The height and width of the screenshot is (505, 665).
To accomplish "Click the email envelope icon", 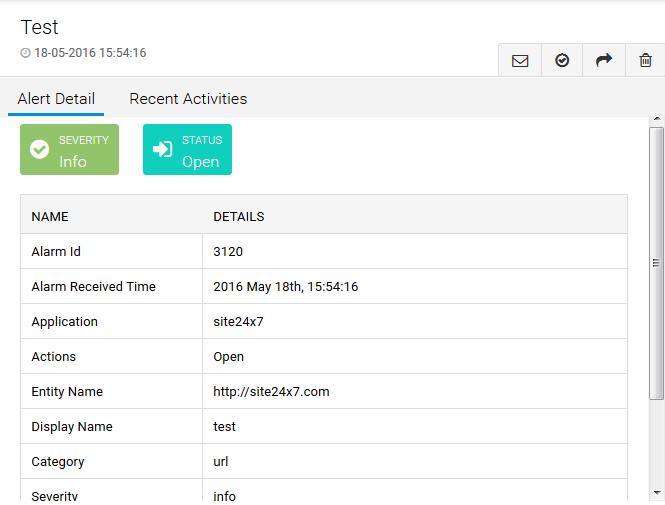I will click(x=520, y=61).
